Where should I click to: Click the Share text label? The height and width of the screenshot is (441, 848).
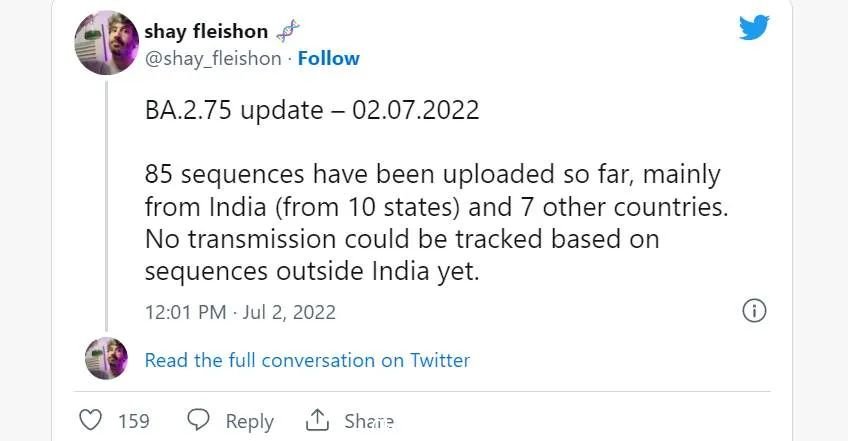click(x=369, y=421)
